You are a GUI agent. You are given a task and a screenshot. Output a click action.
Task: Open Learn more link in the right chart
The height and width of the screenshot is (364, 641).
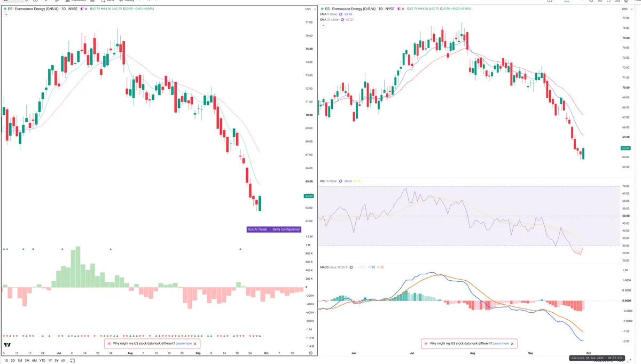501,344
